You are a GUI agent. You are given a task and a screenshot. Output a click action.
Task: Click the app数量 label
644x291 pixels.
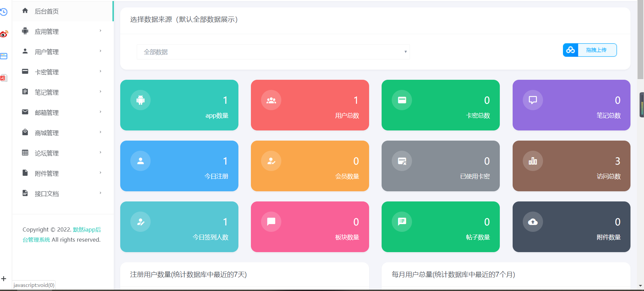217,116
